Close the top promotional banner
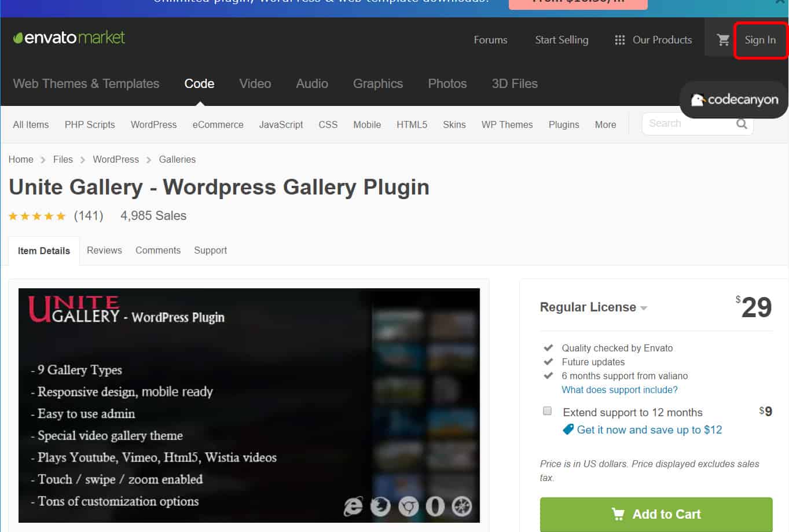 780,2
